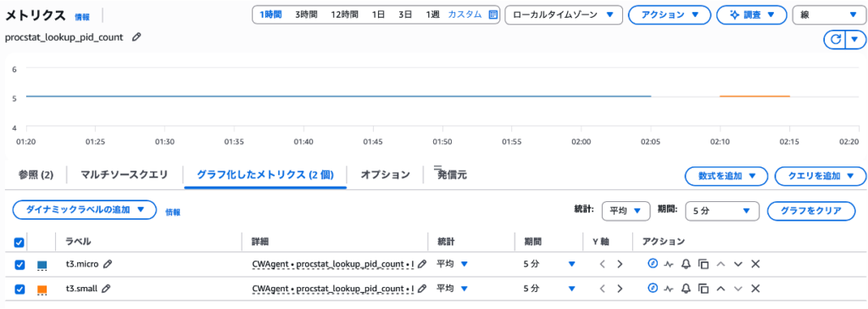Create an alarm bell for t3.small

tap(686, 289)
